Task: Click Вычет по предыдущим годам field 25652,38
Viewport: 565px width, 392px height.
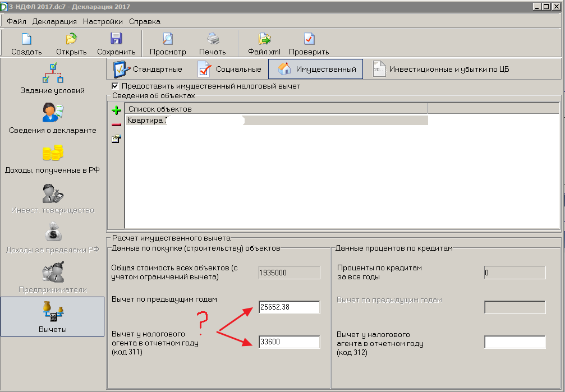Action: click(289, 307)
